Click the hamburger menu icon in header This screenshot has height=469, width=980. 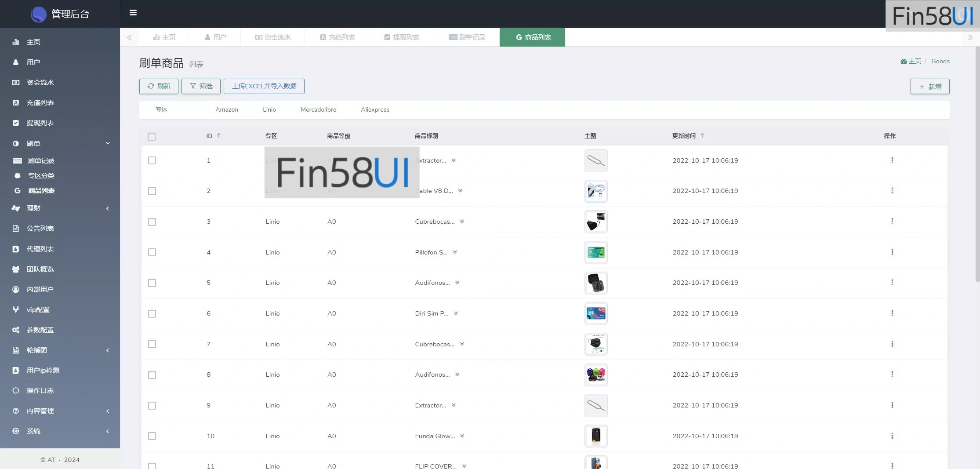[133, 13]
